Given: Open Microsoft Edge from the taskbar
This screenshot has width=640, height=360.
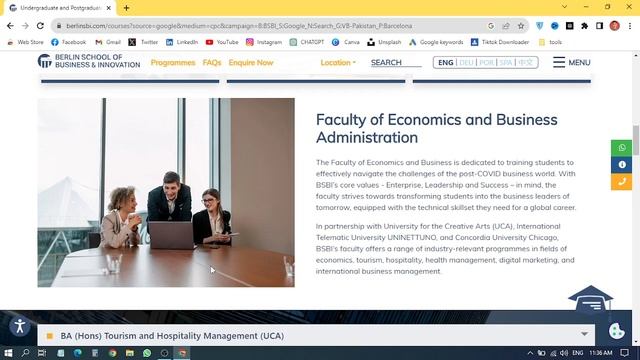Looking at the screenshot, I should pos(78,353).
